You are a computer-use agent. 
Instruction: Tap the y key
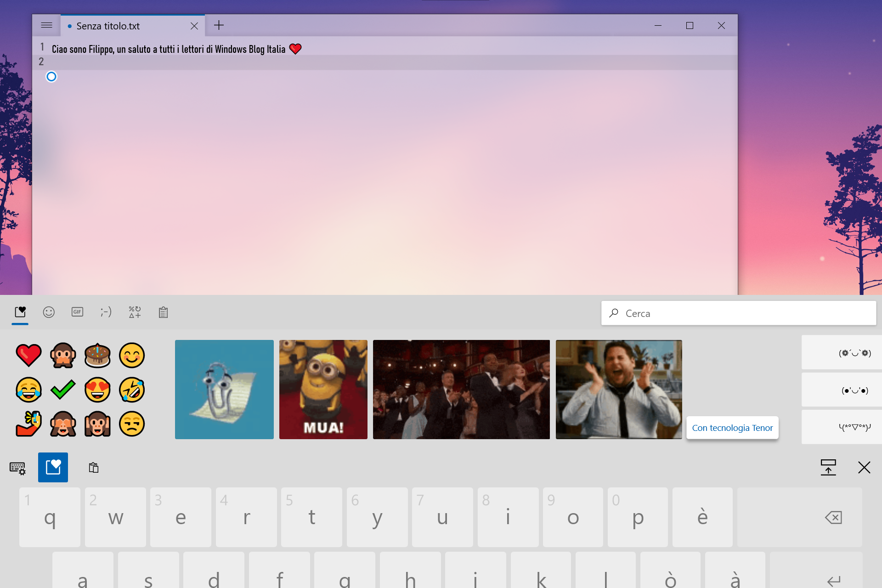pyautogui.click(x=377, y=517)
